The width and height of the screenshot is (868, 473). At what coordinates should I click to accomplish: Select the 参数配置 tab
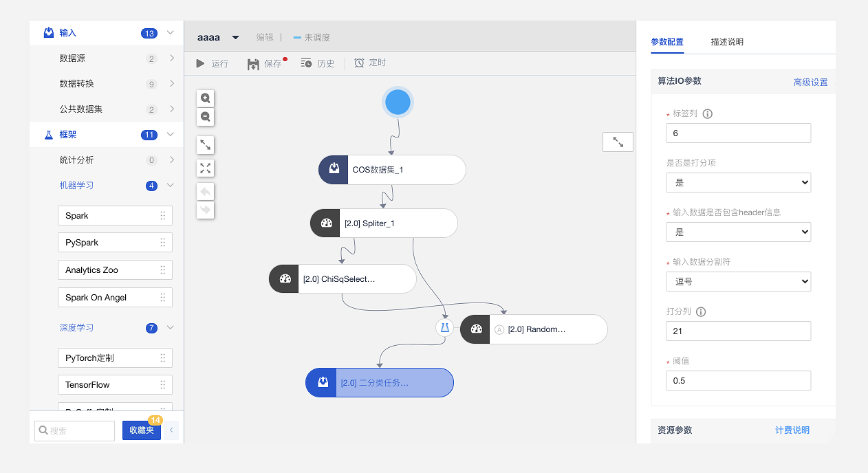pyautogui.click(x=667, y=42)
